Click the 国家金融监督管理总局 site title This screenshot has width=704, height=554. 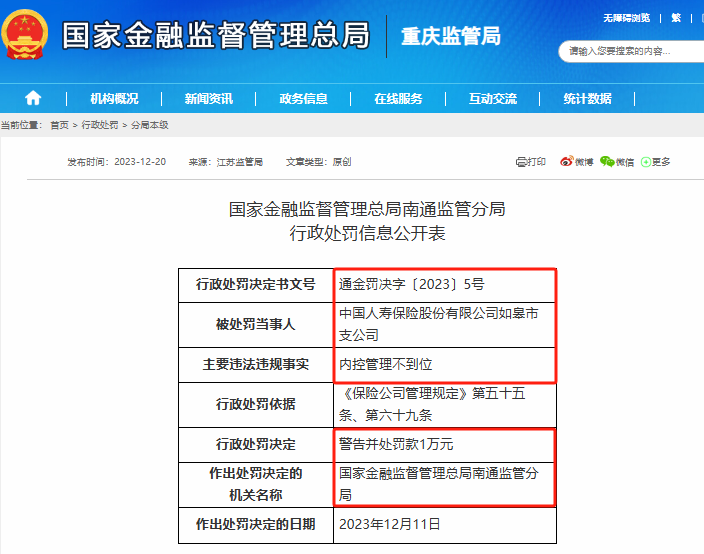pos(216,35)
